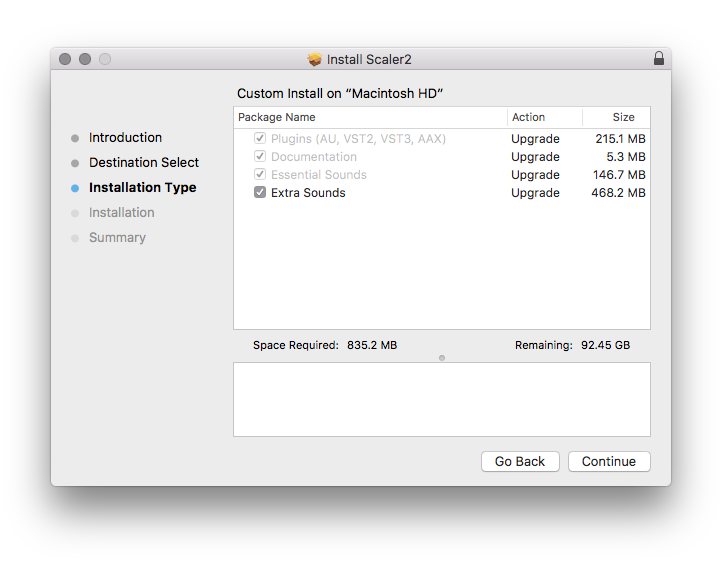Click the lock icon in title bar
The width and height of the screenshot is (722, 561).
click(658, 59)
